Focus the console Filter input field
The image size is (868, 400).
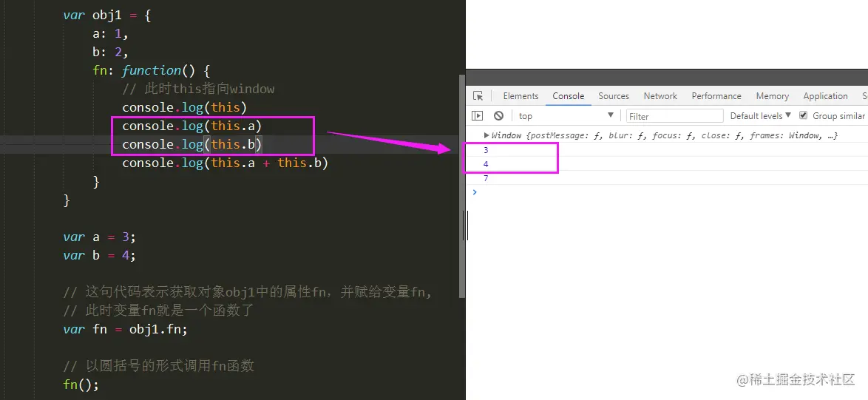[x=675, y=115]
